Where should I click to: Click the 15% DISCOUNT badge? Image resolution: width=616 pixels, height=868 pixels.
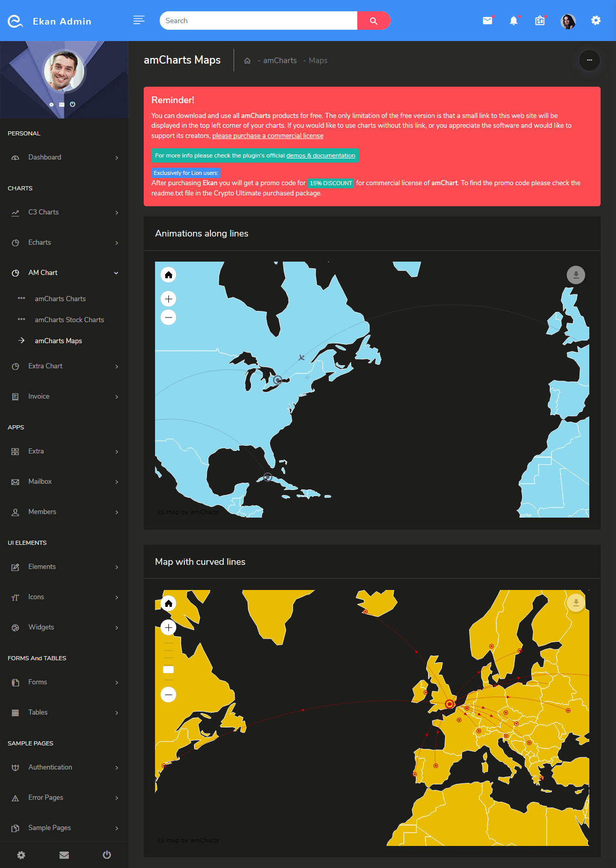coord(331,183)
